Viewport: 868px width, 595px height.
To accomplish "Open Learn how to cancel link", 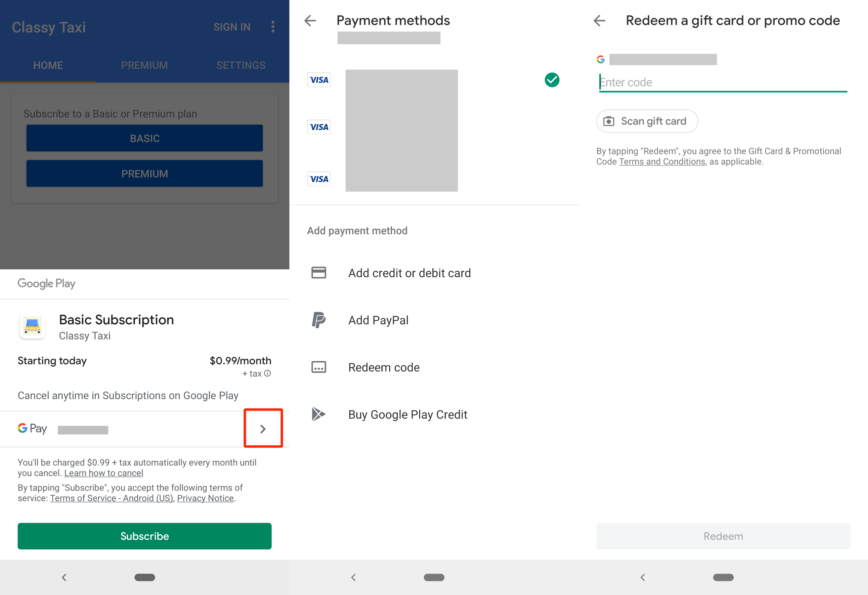I will pos(104,473).
